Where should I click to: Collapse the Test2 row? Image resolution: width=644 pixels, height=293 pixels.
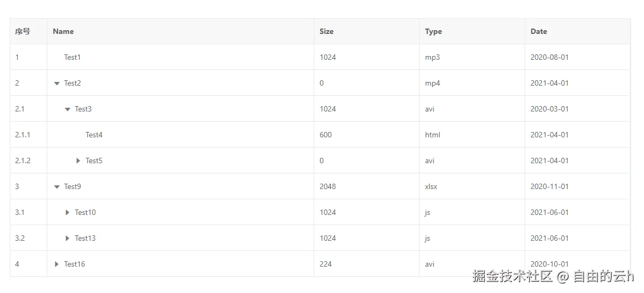click(x=56, y=83)
